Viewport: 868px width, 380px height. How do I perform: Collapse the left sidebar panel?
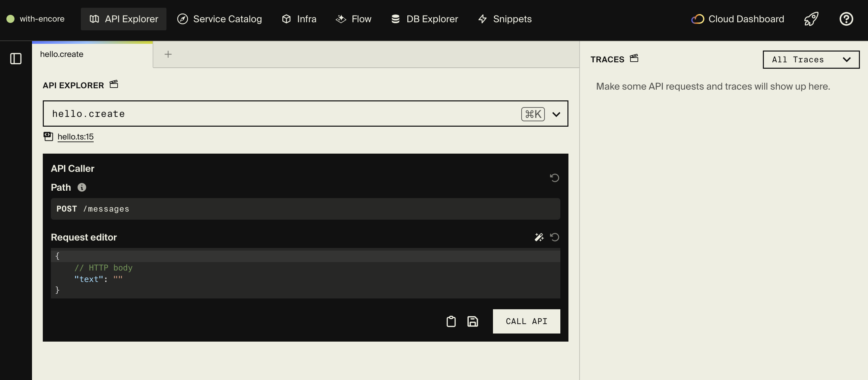pyautogui.click(x=15, y=59)
